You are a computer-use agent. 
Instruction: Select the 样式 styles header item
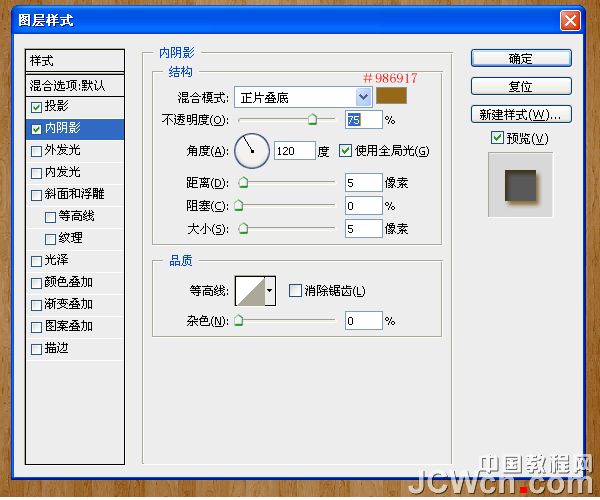(75, 60)
